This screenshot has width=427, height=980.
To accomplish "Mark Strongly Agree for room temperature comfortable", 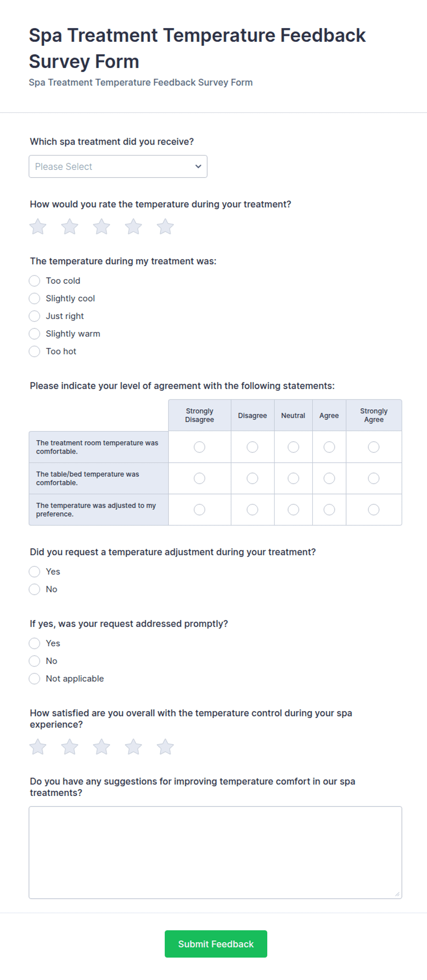I will pyautogui.click(x=374, y=447).
